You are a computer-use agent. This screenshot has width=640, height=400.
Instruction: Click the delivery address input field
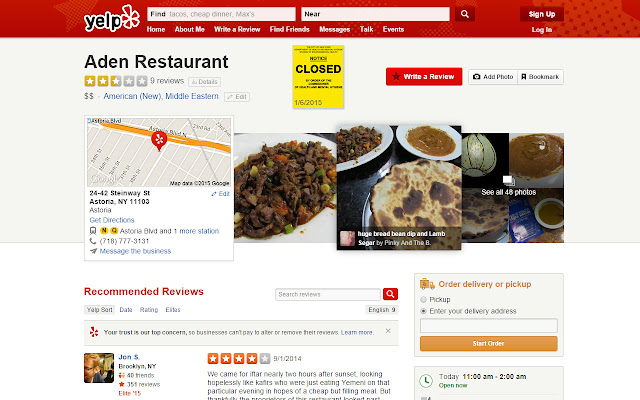pos(489,326)
